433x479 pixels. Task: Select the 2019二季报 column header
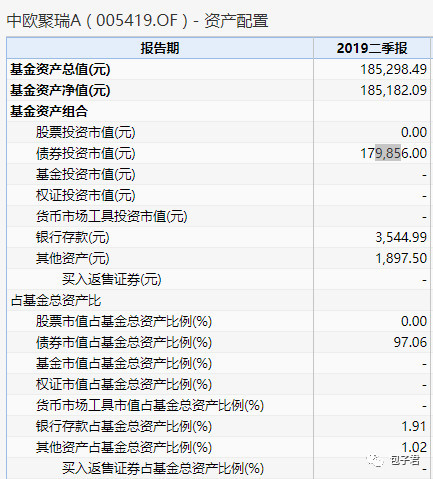[x=372, y=48]
